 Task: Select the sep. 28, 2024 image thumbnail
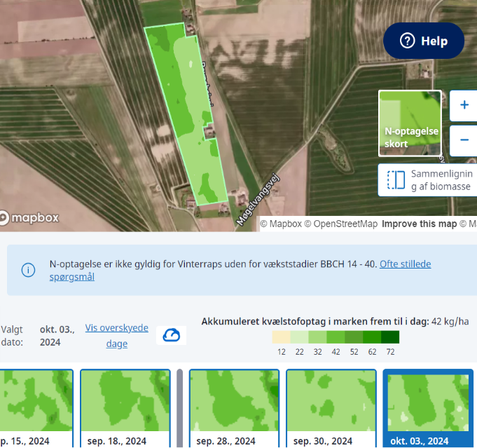point(234,408)
